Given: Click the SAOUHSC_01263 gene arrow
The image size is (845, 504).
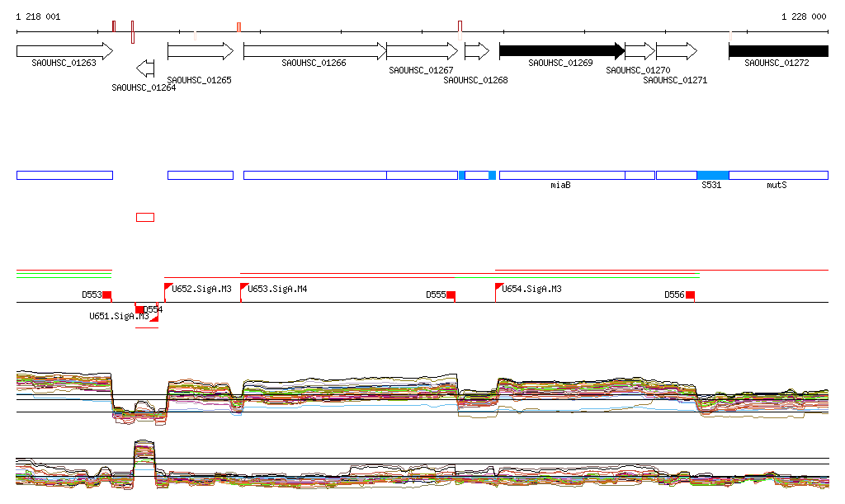Looking at the screenshot, I should click(x=64, y=50).
